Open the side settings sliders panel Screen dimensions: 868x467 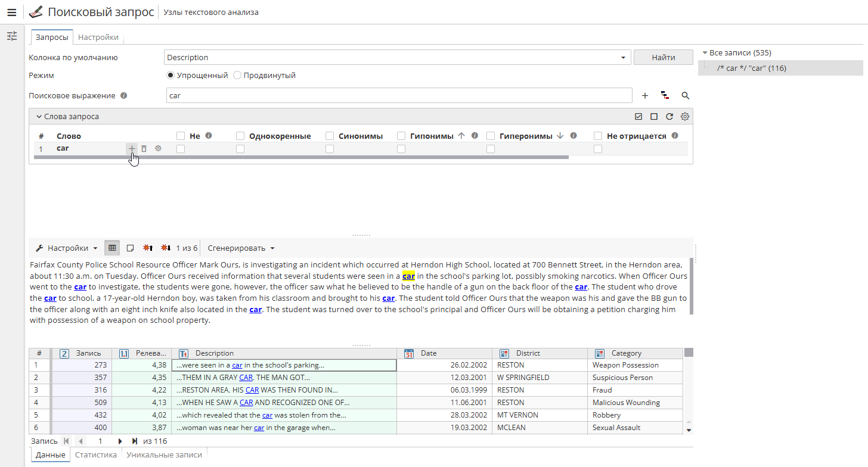[x=11, y=36]
